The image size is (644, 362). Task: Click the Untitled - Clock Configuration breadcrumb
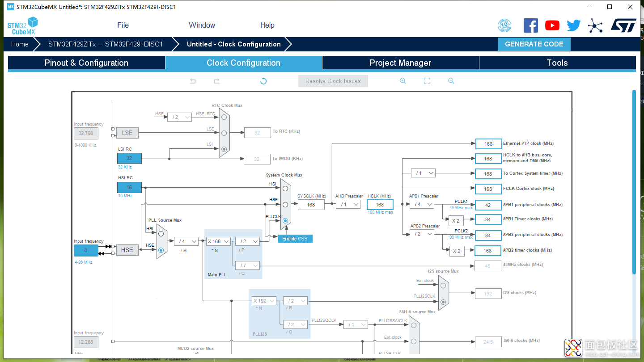(234, 44)
